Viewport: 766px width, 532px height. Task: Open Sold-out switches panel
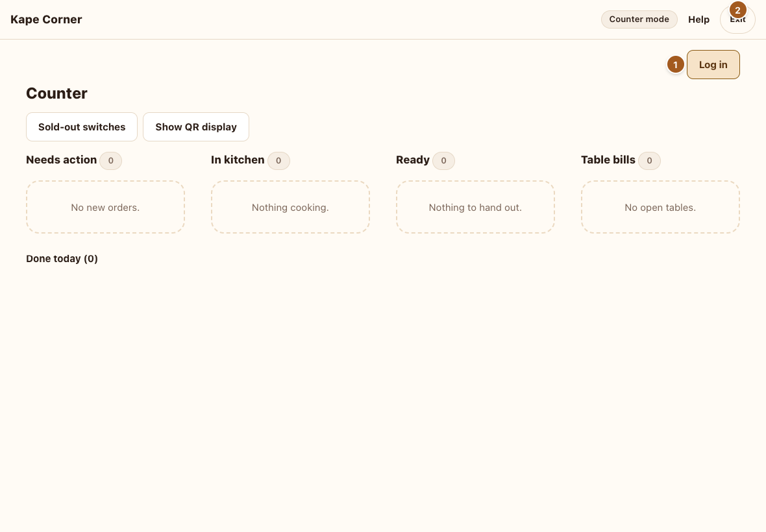tap(82, 127)
